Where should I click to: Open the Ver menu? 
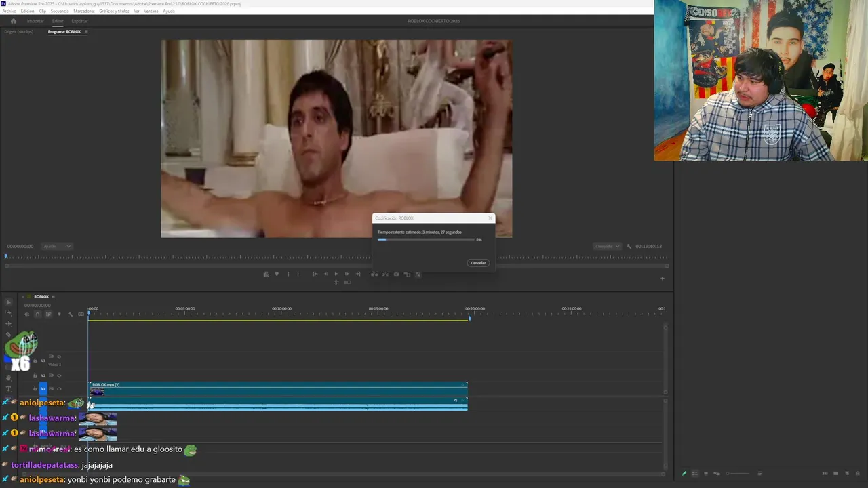point(136,11)
